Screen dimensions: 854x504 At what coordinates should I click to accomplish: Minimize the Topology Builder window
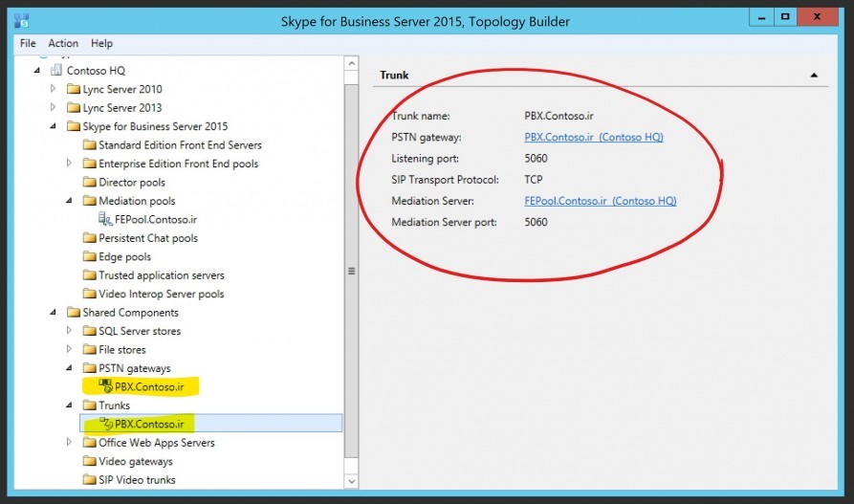tap(761, 17)
